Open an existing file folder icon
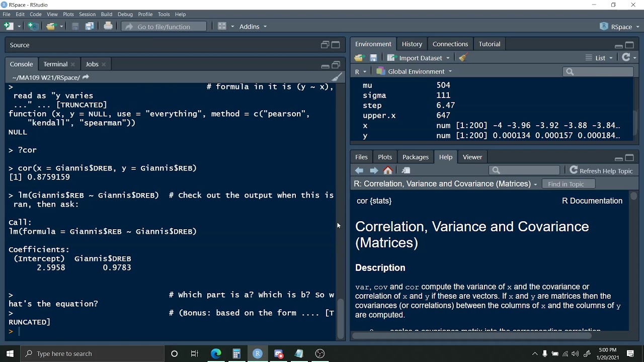Viewport: 644px width, 362px height. 50,26
